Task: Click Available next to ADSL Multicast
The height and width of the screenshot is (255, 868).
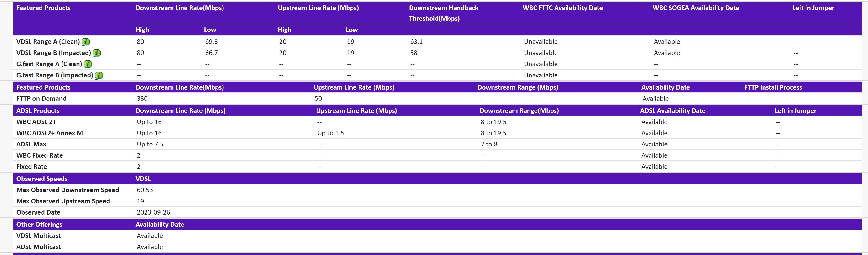Action: tap(150, 247)
